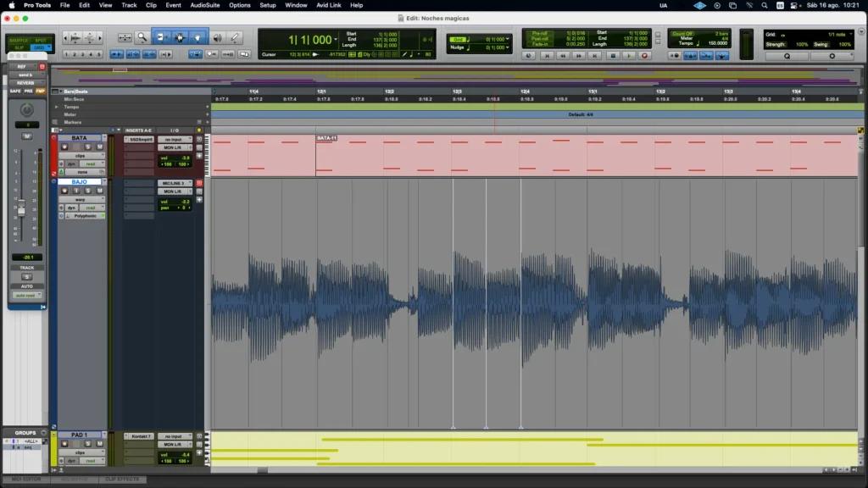Mute the BAJO track
868x488 pixels.
click(x=100, y=191)
